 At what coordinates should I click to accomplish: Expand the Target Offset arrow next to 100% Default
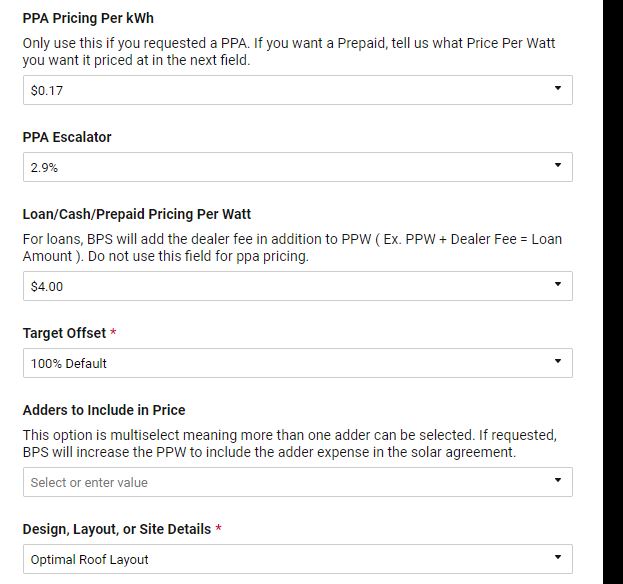(557, 362)
